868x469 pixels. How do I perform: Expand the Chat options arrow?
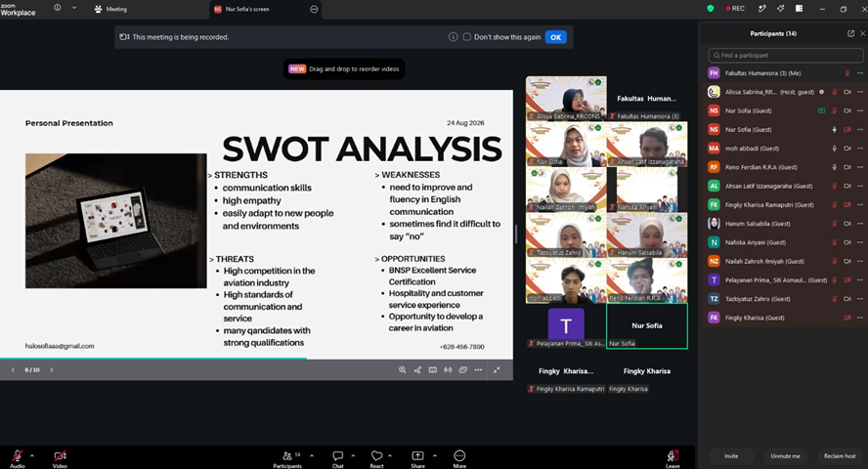353,455
